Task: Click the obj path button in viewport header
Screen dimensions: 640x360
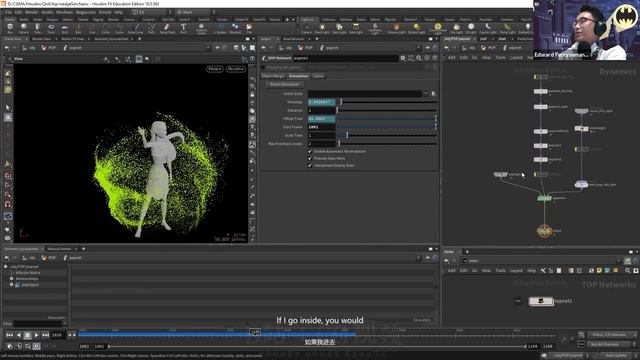Action: 29,48
